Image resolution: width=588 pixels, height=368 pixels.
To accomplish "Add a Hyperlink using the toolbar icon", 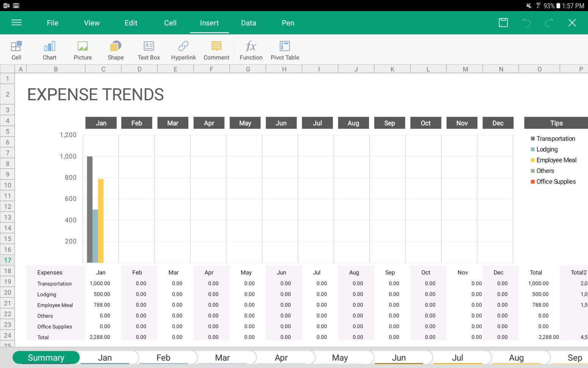I will tap(183, 50).
